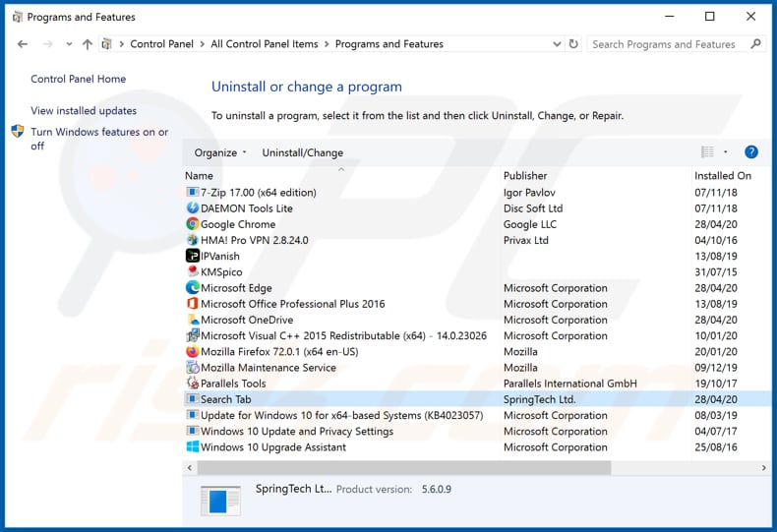Click the change view icon
The height and width of the screenshot is (532, 777).
707,152
